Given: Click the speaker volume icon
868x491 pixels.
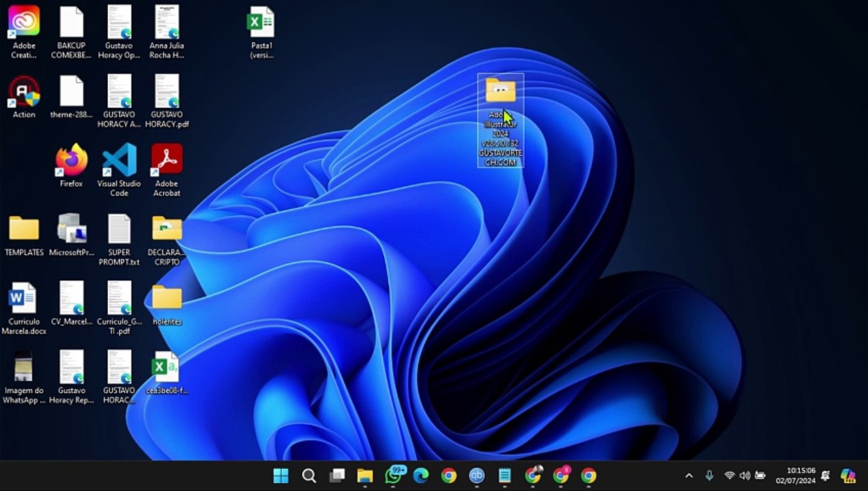Looking at the screenshot, I should [x=744, y=475].
